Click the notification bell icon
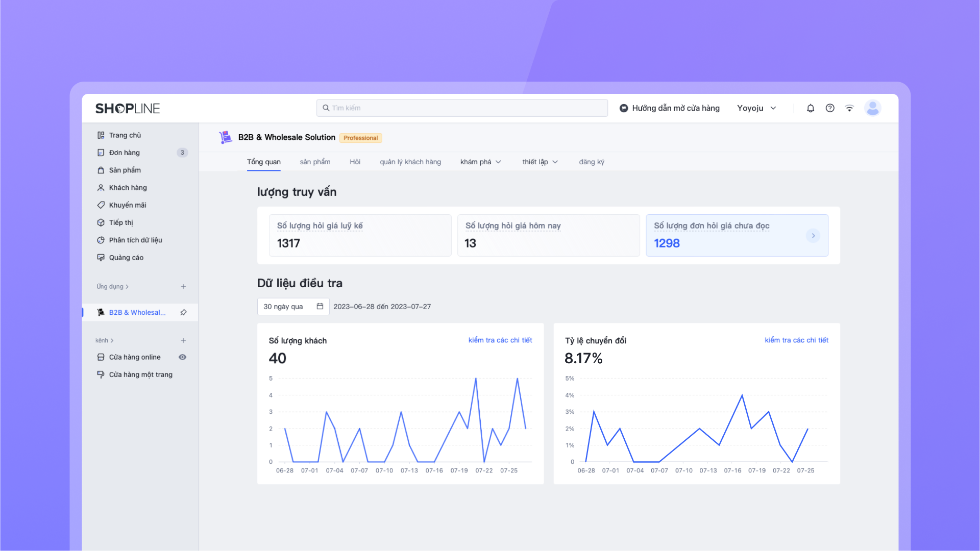Viewport: 980px width, 551px height. click(810, 108)
